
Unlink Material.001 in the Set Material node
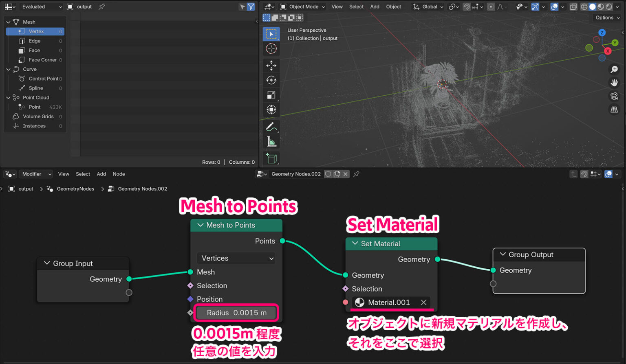pyautogui.click(x=423, y=302)
